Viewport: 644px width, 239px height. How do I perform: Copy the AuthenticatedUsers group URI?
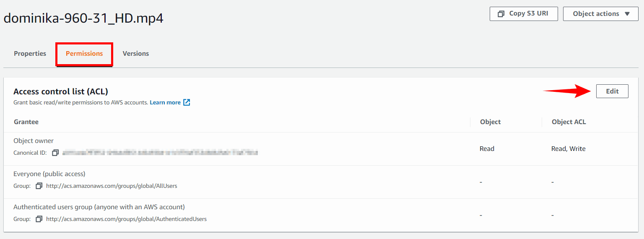coord(39,219)
